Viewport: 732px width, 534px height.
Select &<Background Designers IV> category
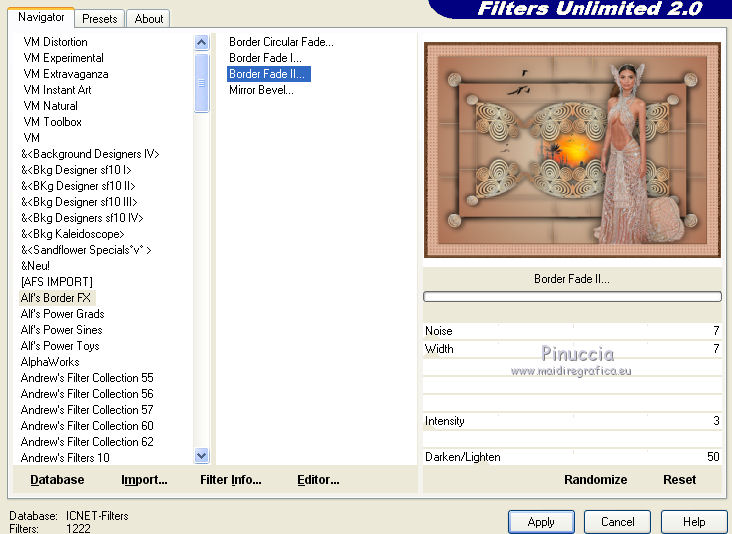[x=90, y=154]
